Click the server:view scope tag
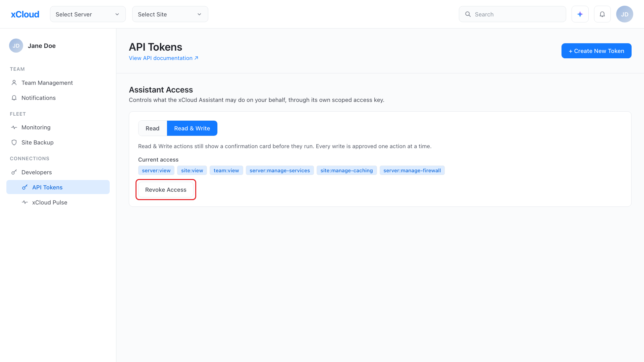 [x=156, y=170]
